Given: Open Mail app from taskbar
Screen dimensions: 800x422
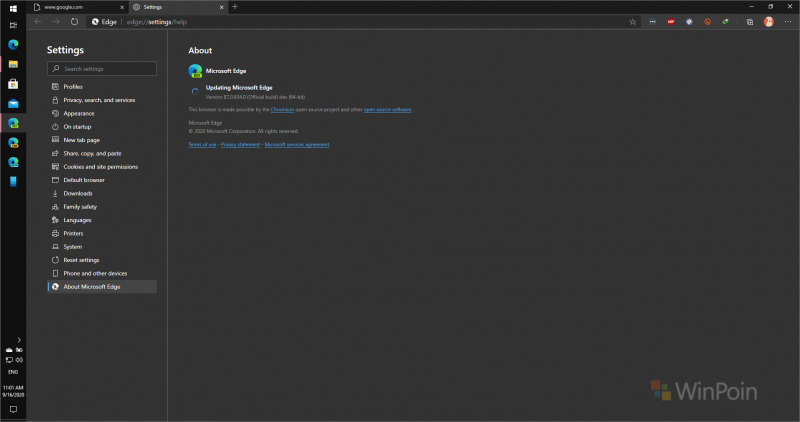Looking at the screenshot, I should [x=13, y=104].
